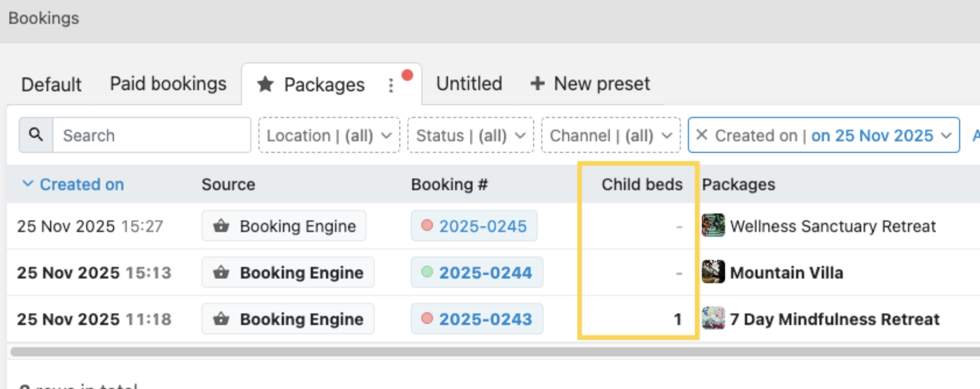Switch to the Paid bookings tab
Viewport: 980px width, 389px height.
click(168, 84)
